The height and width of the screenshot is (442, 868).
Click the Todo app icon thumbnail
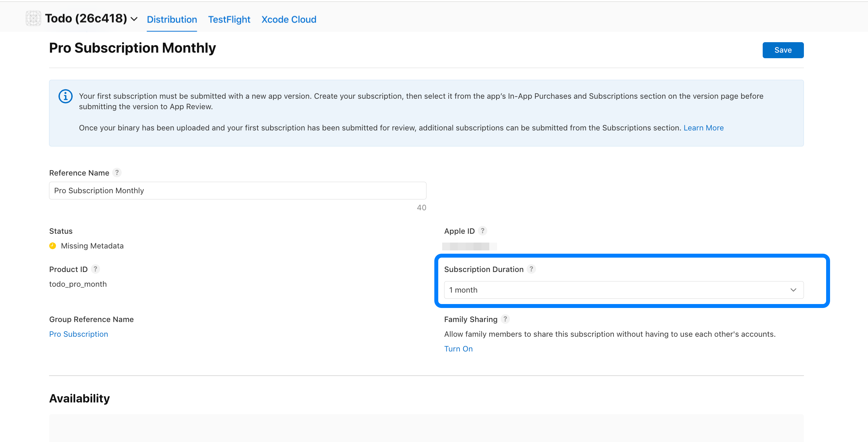coord(33,19)
